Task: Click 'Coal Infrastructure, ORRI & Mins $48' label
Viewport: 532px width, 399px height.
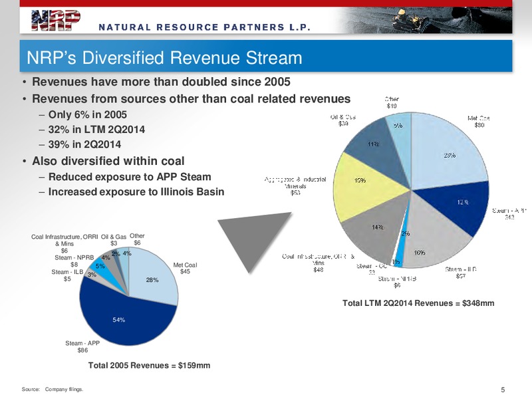Action: pyautogui.click(x=319, y=263)
